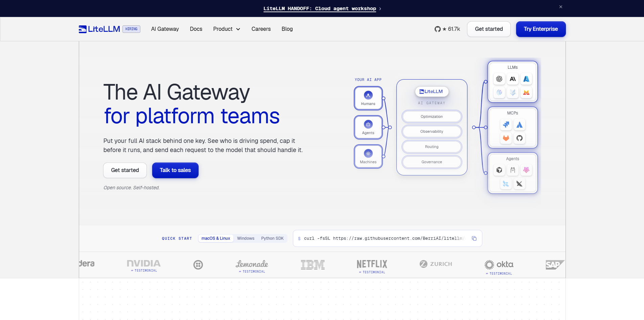Click the Machines gear icon
Image resolution: width=644 pixels, height=320 pixels.
[x=368, y=153]
